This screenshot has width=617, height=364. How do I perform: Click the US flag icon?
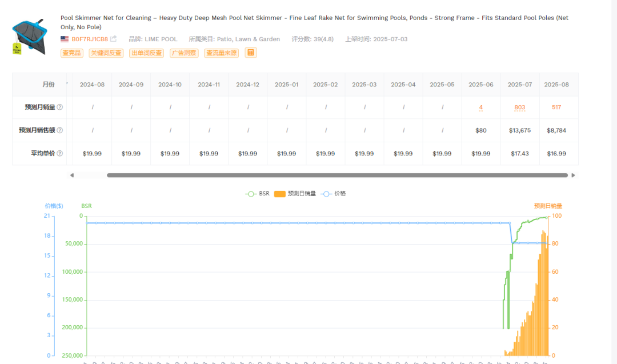[65, 39]
